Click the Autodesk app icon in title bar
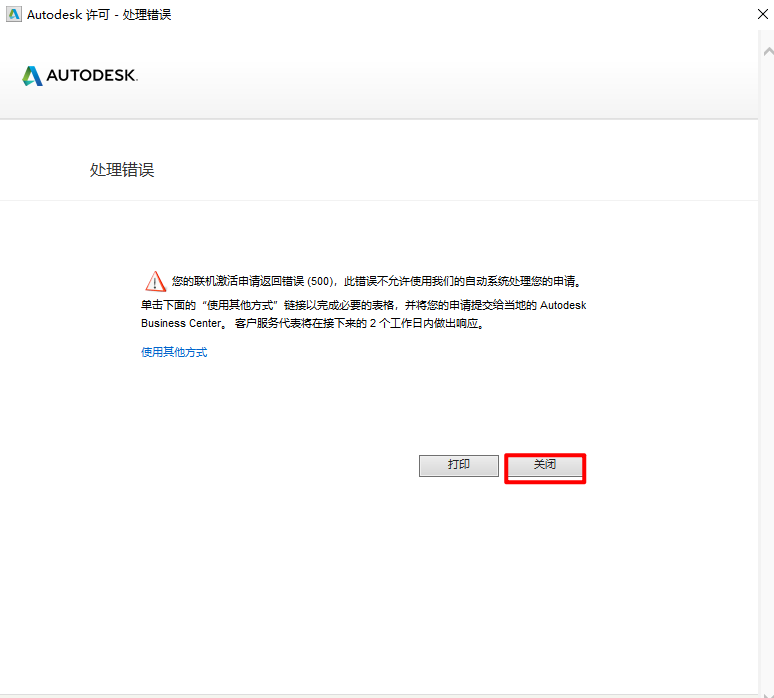774x698 pixels. pyautogui.click(x=14, y=14)
